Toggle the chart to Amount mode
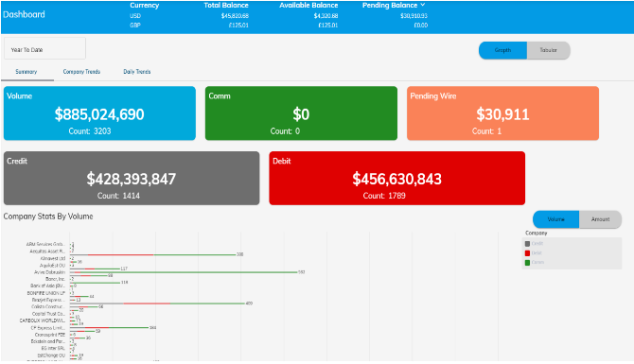Viewport: 634px width, 364px height. coord(601,219)
